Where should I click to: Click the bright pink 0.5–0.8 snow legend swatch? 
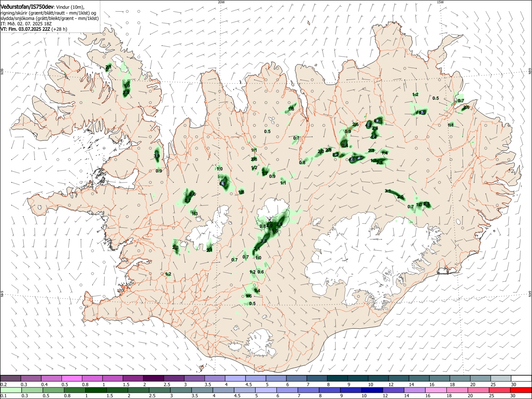click(72, 378)
